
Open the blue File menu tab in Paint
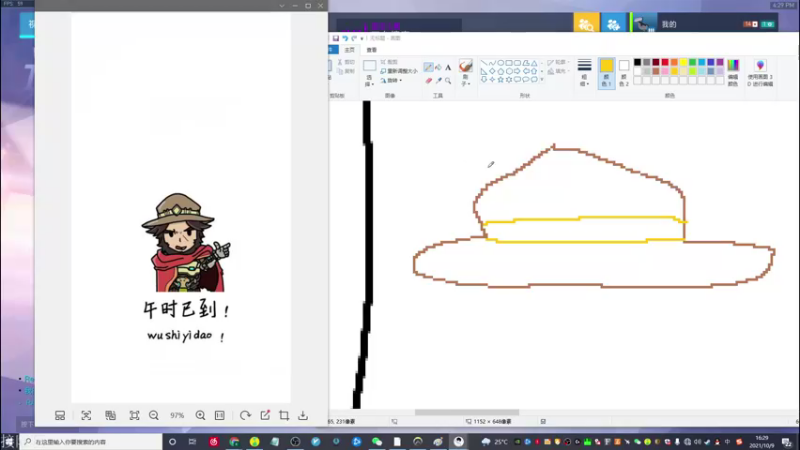click(333, 50)
